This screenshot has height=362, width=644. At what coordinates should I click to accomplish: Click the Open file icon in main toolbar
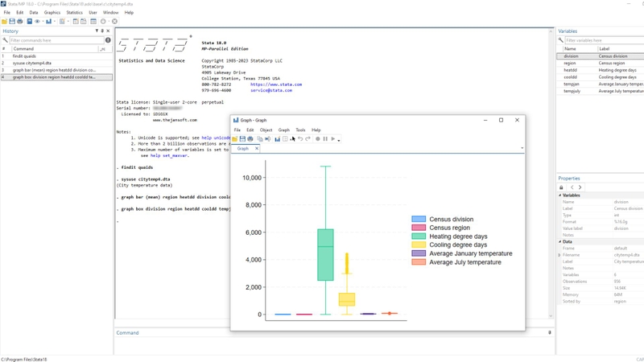point(4,22)
